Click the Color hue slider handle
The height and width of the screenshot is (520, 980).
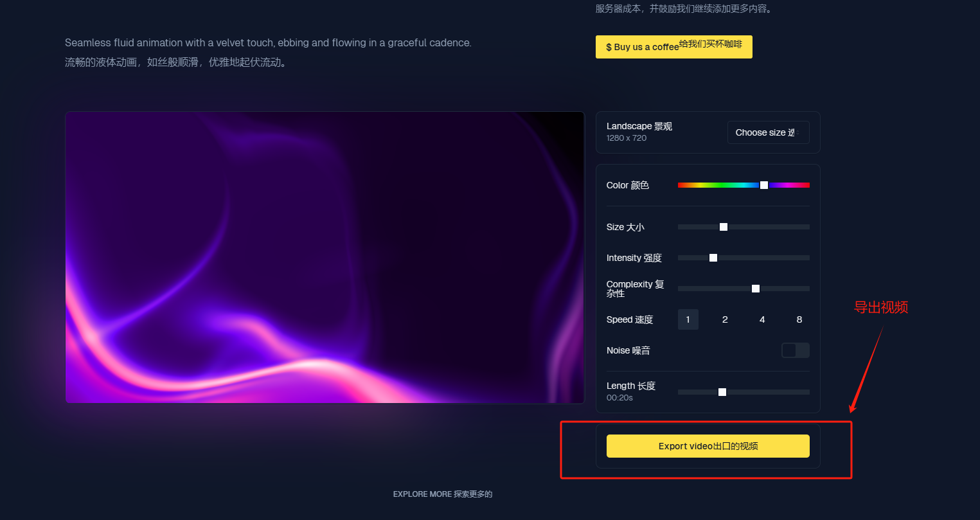(764, 185)
